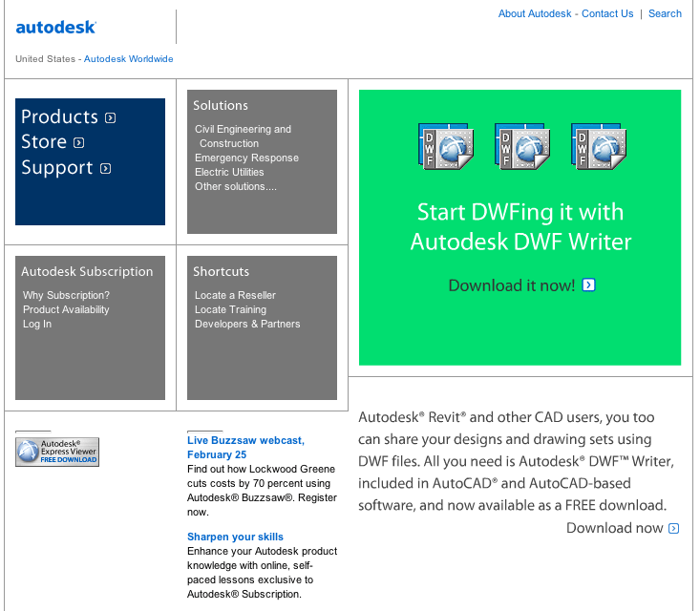Open Other solutions link
Viewport: 700px width, 611px height.
pyautogui.click(x=235, y=186)
